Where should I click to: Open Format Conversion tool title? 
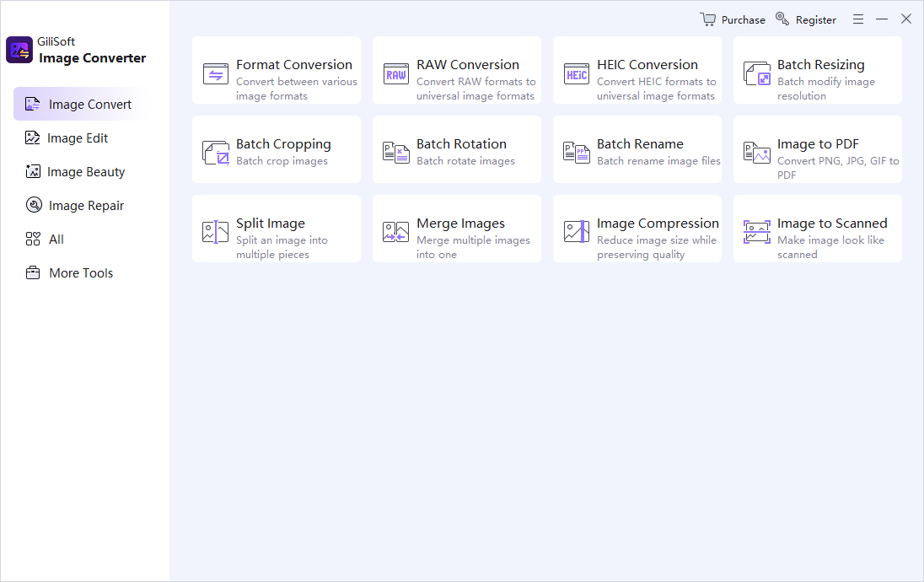(x=294, y=65)
